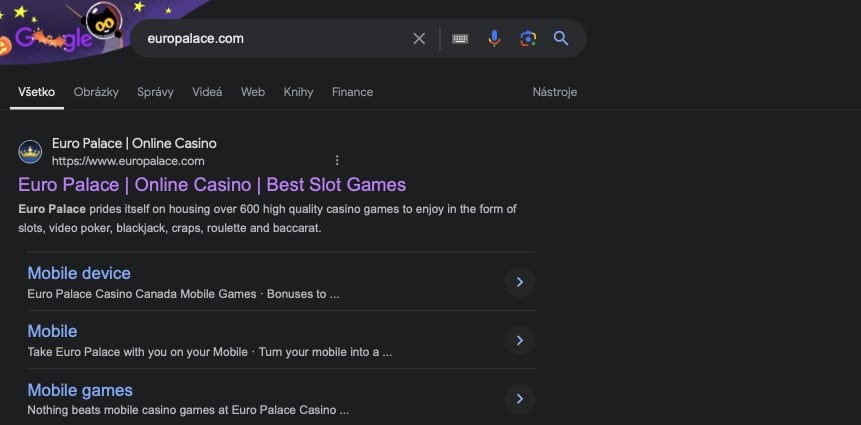Open the on-screen keyboard input tool
This screenshot has height=425, width=861.
tap(460, 38)
